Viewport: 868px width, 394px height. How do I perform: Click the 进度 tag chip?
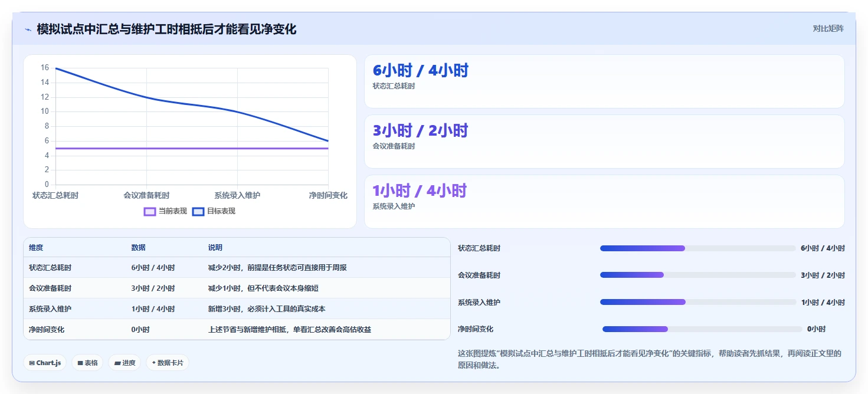click(x=125, y=363)
